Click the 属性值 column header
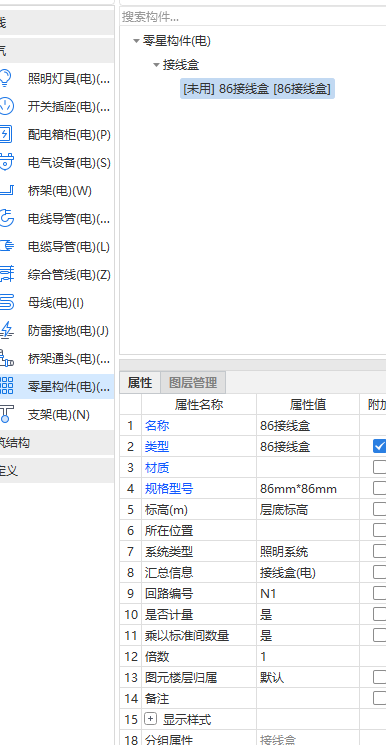Image resolution: width=386 pixels, height=745 pixels. point(308,404)
